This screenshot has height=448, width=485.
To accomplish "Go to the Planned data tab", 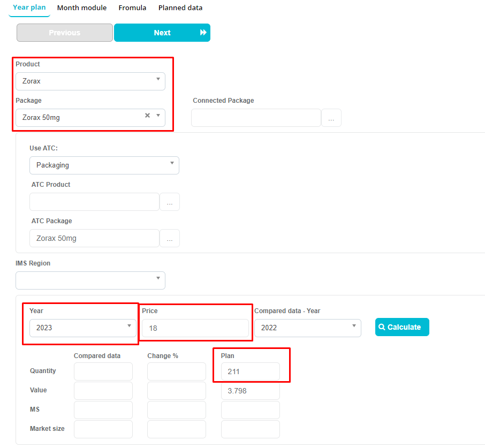I will click(x=180, y=8).
